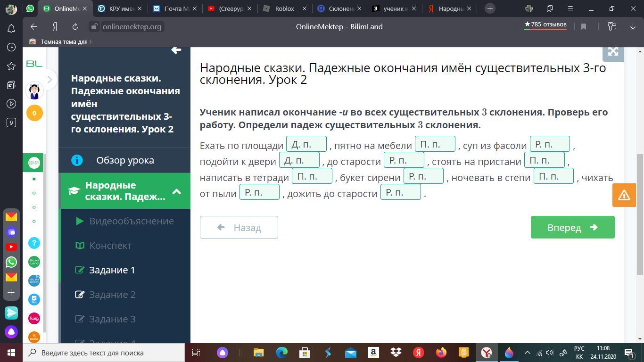Click the browser page reload icon
The height and width of the screenshot is (362, 644).
point(75,27)
